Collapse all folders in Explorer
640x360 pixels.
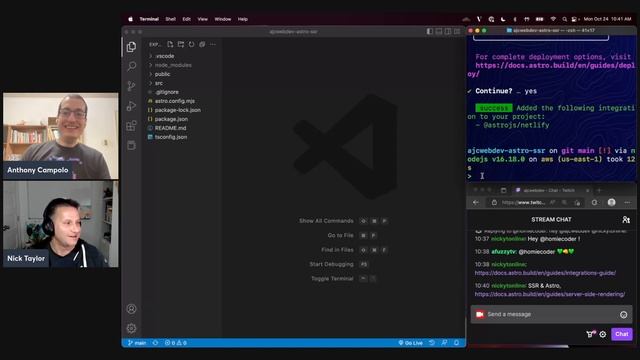(x=202, y=44)
